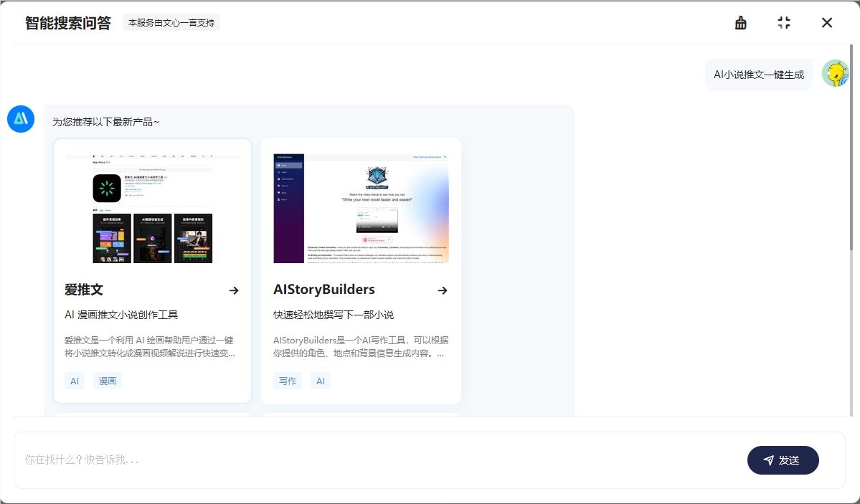Image resolution: width=860 pixels, height=504 pixels.
Task: Open the AIStoryBuilders product title
Action: click(324, 290)
